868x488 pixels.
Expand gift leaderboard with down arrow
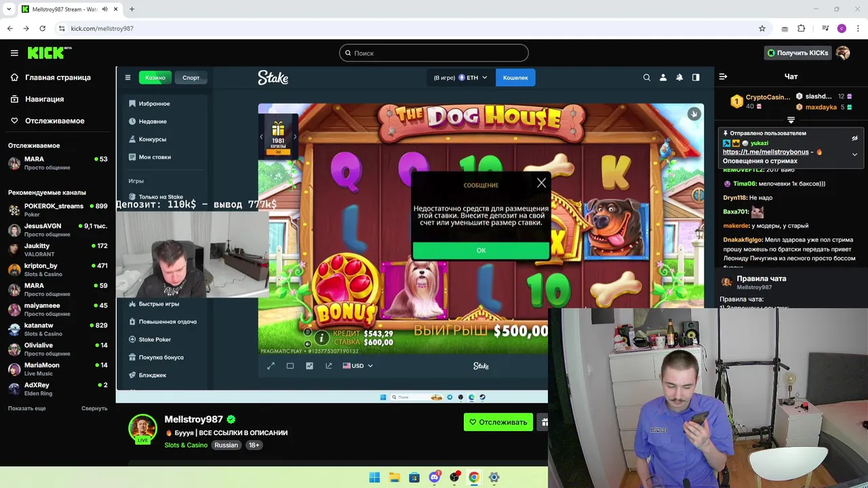tap(791, 120)
